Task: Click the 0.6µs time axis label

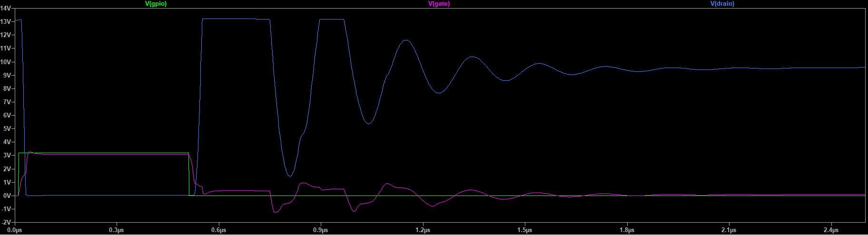Action: tap(218, 230)
